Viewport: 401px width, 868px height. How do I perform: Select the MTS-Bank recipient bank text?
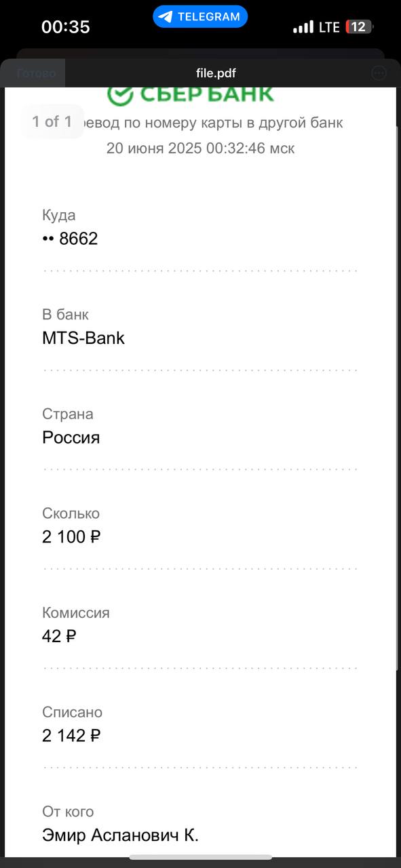pyautogui.click(x=83, y=338)
